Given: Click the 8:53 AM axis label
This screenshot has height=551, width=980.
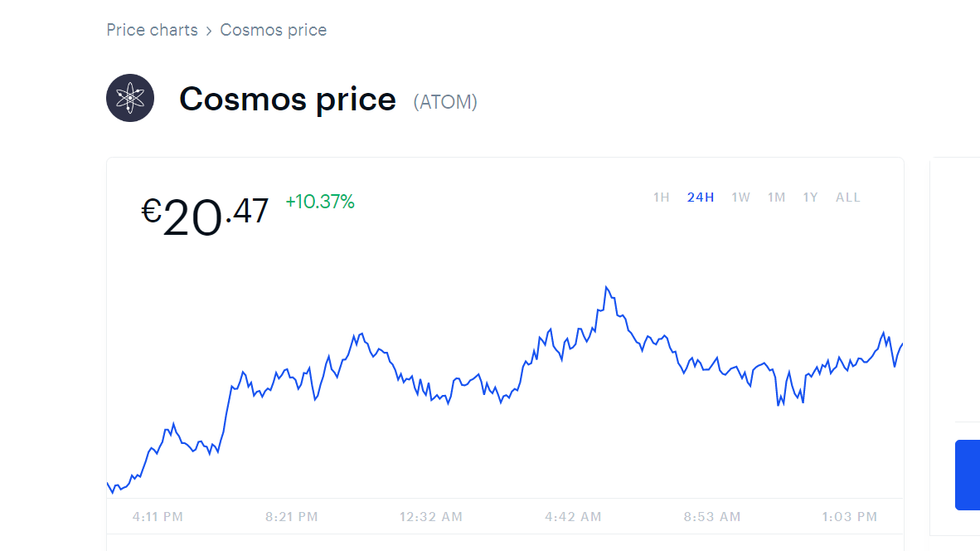Looking at the screenshot, I should [712, 517].
